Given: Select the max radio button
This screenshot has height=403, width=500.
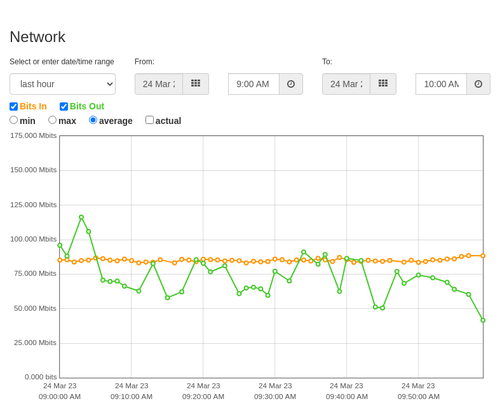Looking at the screenshot, I should click(52, 120).
